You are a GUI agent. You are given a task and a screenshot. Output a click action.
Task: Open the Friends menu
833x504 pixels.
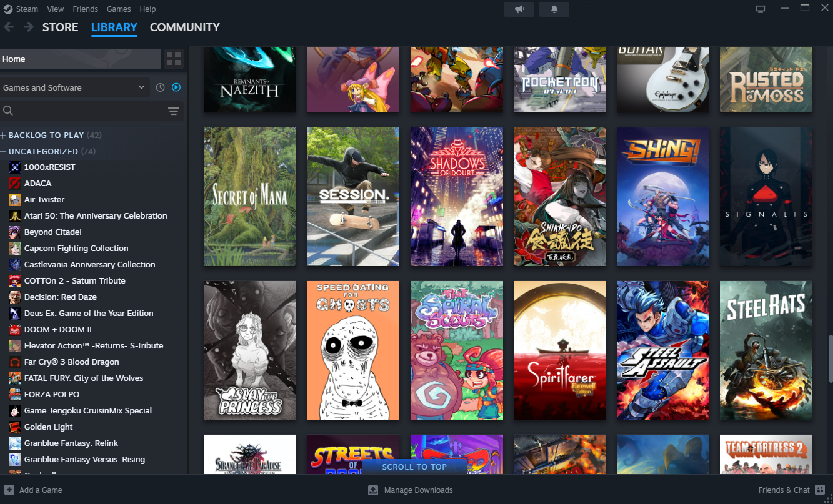86,9
